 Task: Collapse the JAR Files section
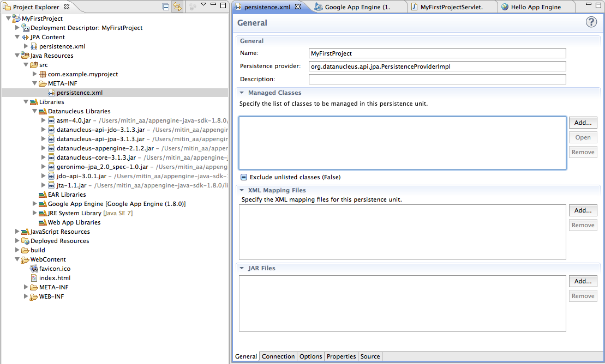[242, 269]
